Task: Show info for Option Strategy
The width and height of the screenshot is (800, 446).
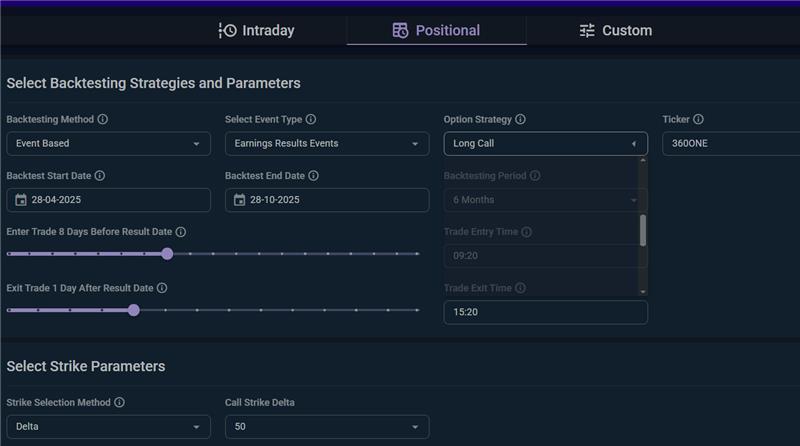Action: (520, 119)
